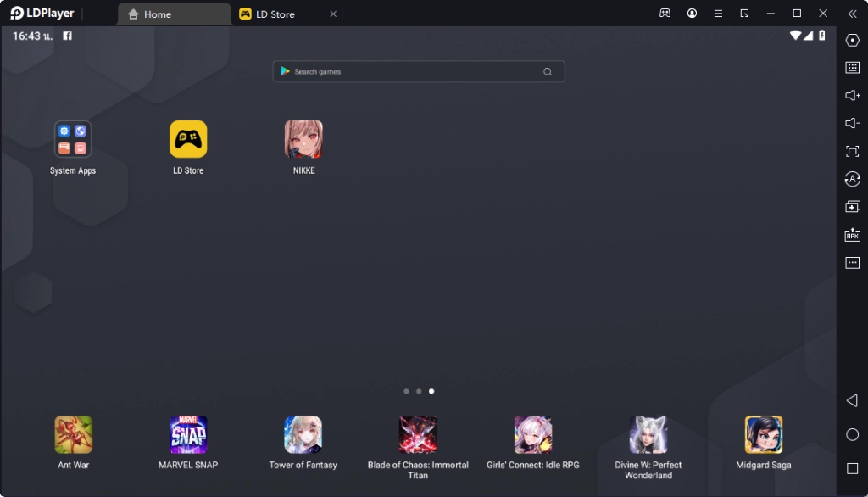Image resolution: width=868 pixels, height=497 pixels.
Task: Go to the second home page dot
Action: pos(419,391)
